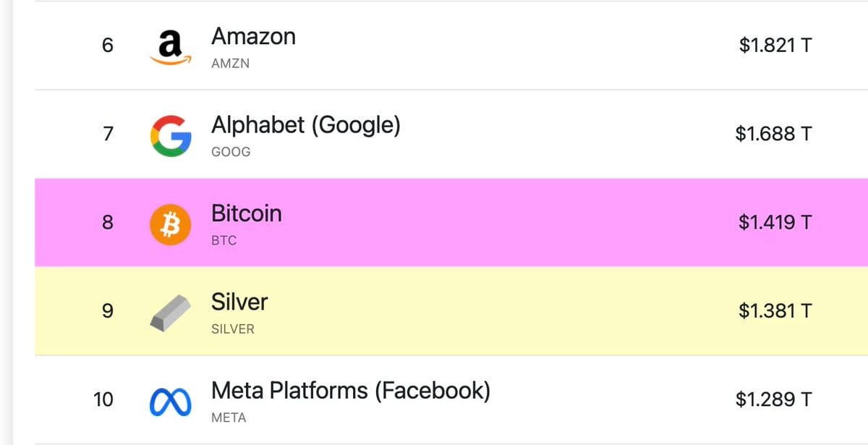Image resolution: width=868 pixels, height=445 pixels.
Task: Click the Google G logo icon
Action: (171, 135)
